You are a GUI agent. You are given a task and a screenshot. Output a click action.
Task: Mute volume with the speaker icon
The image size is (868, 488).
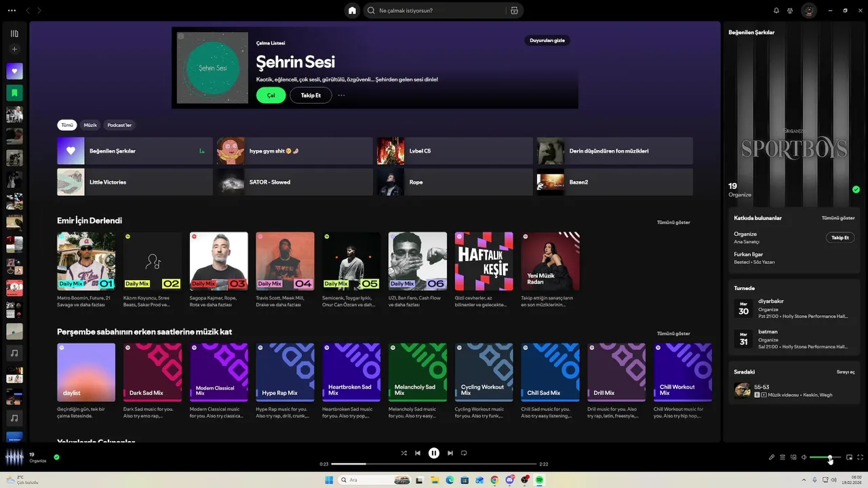coord(804,457)
